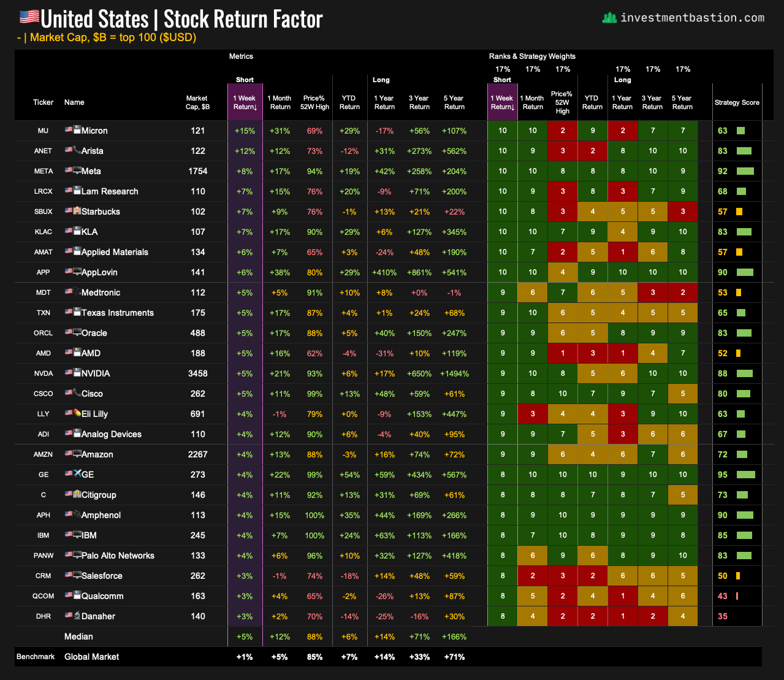The width and height of the screenshot is (784, 680).
Task: Click AMD's red Price% 52W High rank cell
Action: click(x=563, y=353)
